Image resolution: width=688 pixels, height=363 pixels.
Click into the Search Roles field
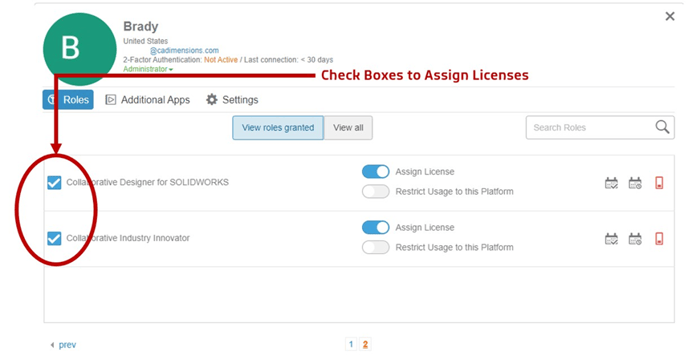[590, 128]
